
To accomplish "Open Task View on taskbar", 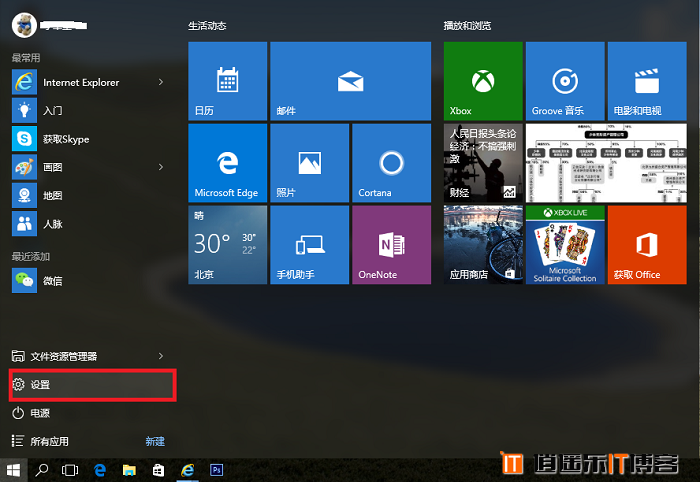I will pyautogui.click(x=70, y=470).
